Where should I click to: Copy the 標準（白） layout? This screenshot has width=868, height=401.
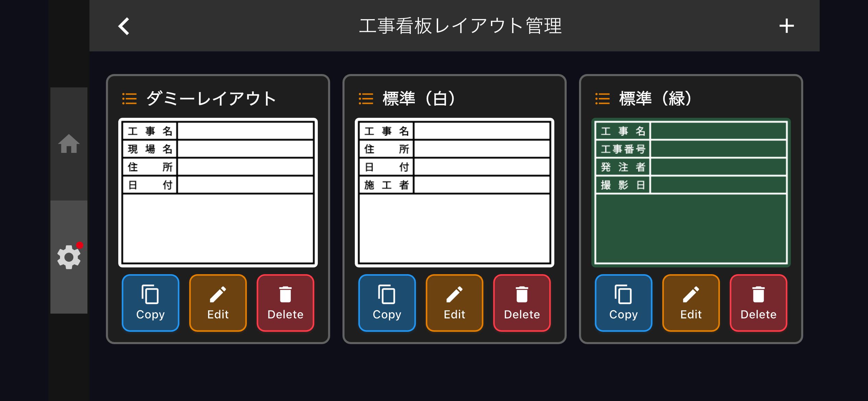click(387, 303)
